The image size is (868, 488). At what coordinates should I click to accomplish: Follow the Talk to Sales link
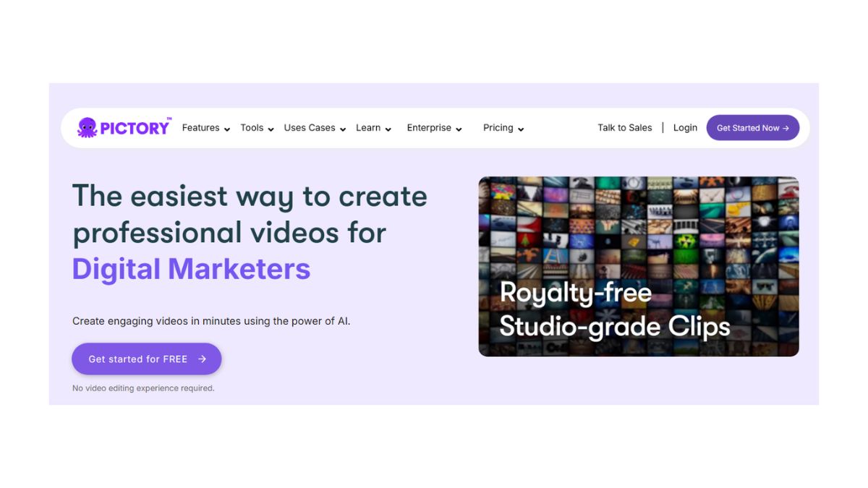[x=625, y=128]
